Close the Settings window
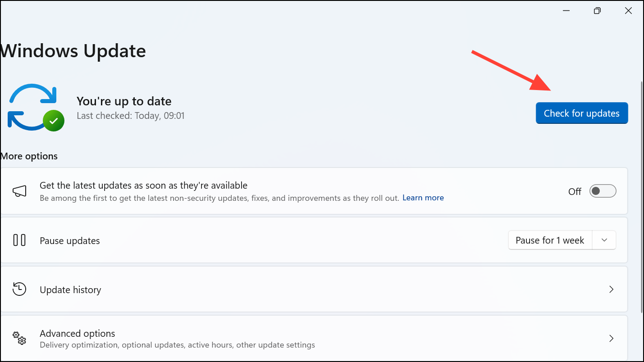 point(628,10)
